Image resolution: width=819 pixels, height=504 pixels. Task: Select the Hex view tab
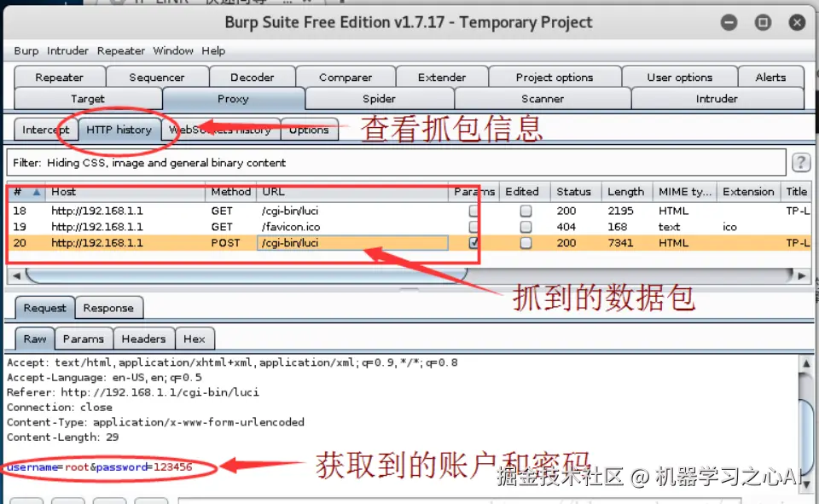[195, 339]
